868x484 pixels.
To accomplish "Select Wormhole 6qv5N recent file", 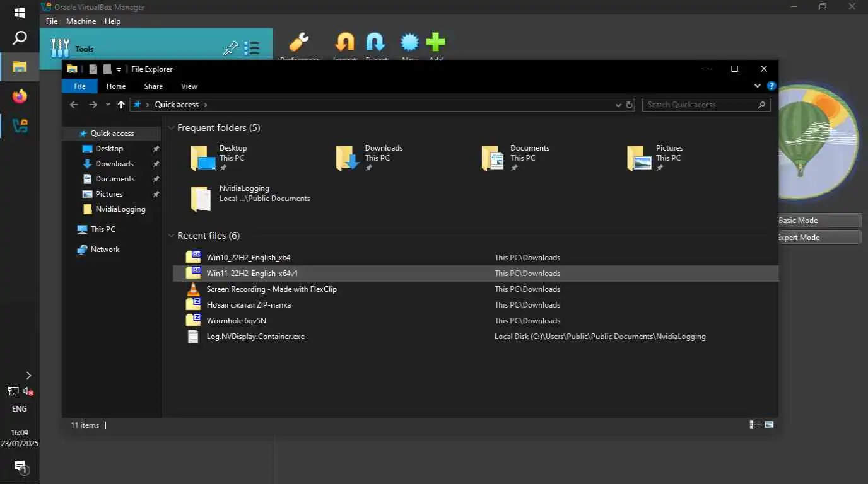I will 476,321.
